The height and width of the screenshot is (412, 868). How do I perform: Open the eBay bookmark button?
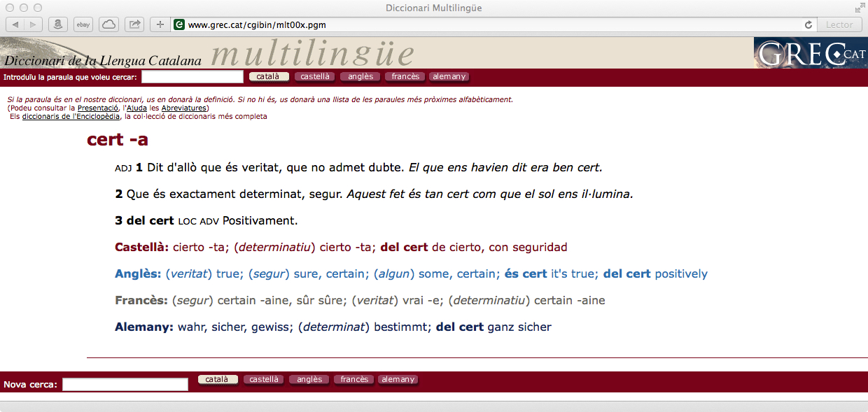tap(83, 24)
